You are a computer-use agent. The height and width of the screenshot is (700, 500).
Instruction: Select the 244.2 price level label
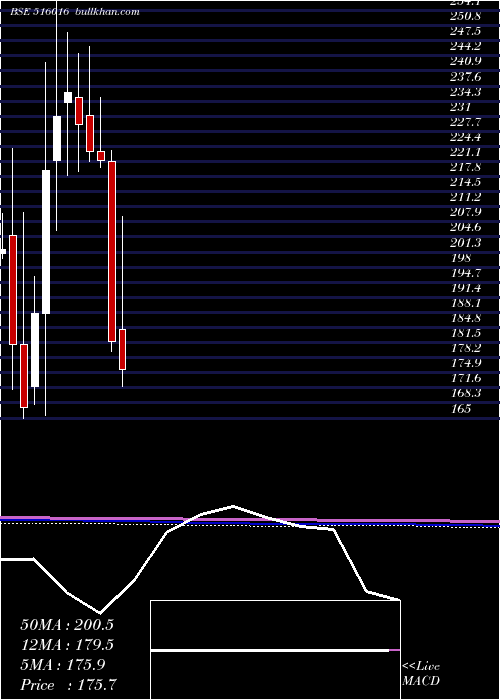point(466,47)
